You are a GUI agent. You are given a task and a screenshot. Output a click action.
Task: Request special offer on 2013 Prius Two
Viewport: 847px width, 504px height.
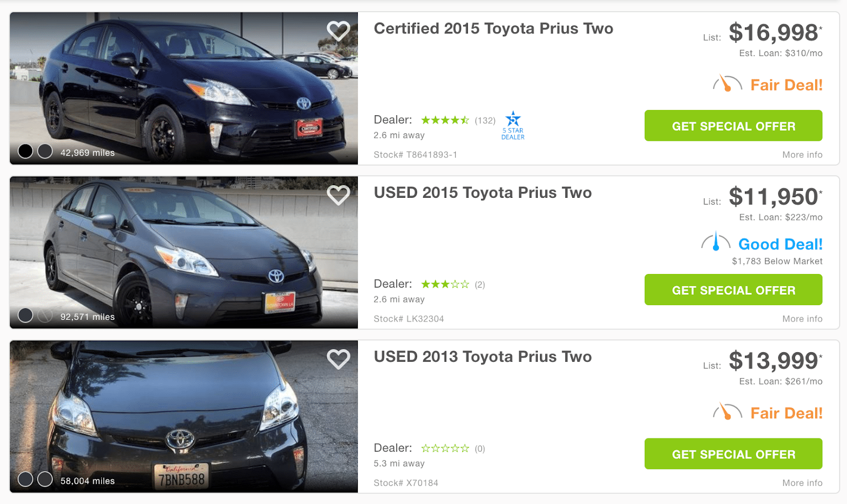[x=733, y=454]
